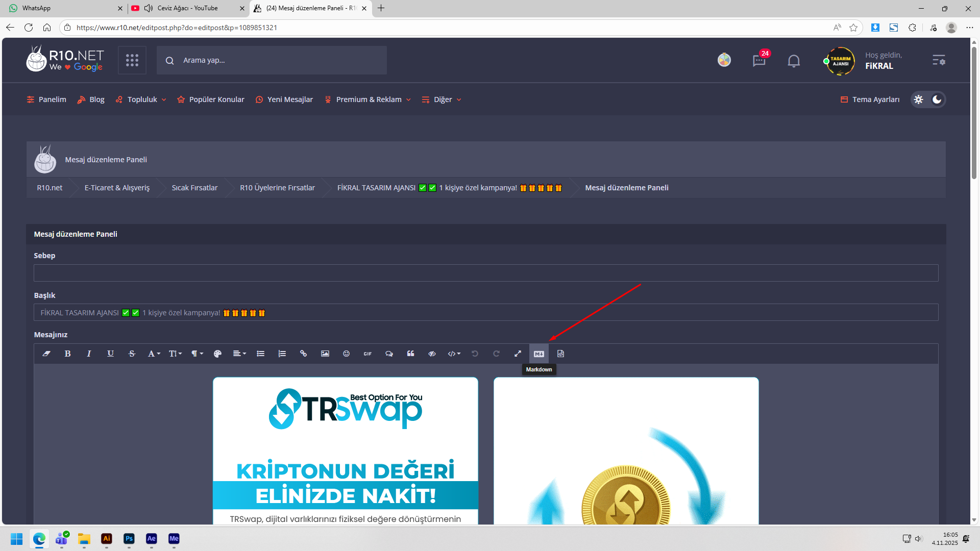
Task: Open After Effects from the taskbar
Action: (x=152, y=539)
